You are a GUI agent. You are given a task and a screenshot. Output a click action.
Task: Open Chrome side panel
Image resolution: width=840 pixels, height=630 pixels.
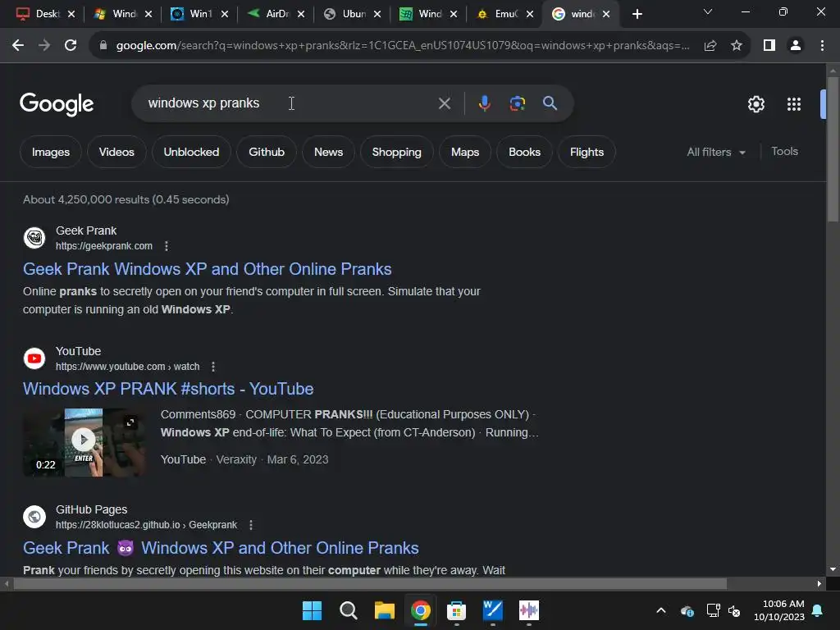(x=769, y=46)
